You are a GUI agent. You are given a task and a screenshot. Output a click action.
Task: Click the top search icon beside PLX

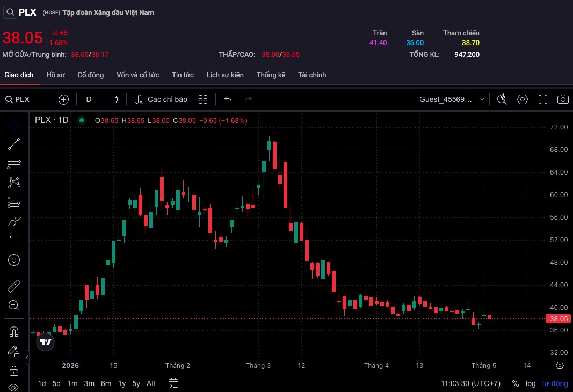click(x=10, y=12)
